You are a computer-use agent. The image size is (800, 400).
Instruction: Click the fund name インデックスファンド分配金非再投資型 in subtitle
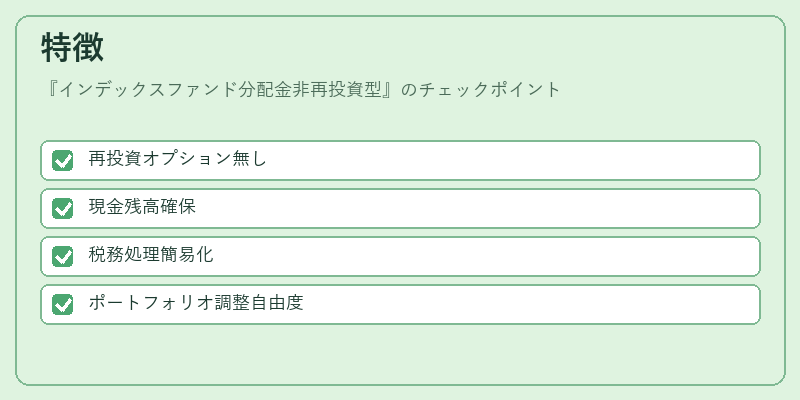click(x=221, y=90)
